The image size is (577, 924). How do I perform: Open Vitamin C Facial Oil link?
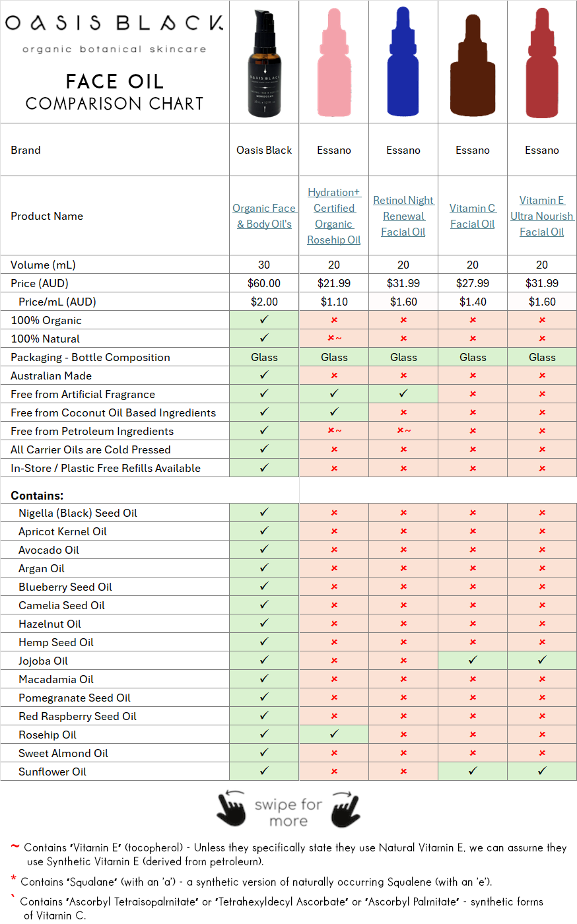coord(473,216)
